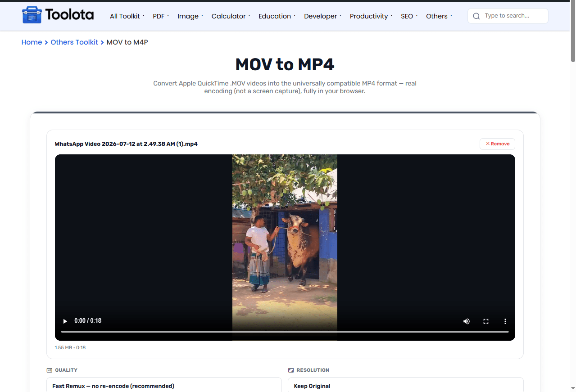Open the All Toolkit menu
The width and height of the screenshot is (576, 392).
point(127,16)
